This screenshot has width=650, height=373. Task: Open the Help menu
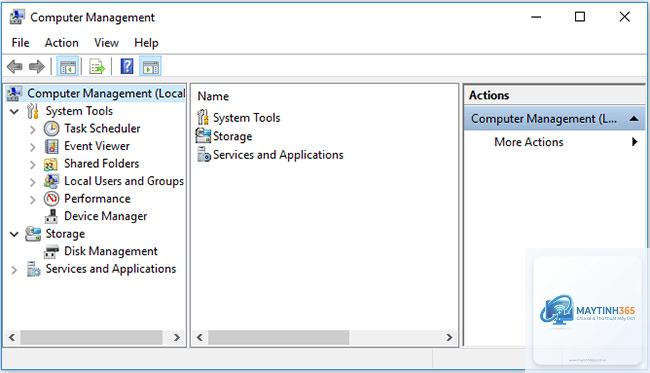(146, 43)
